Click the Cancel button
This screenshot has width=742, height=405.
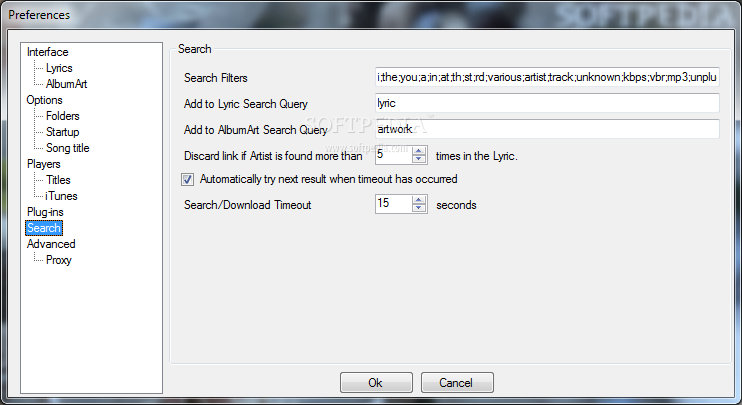[457, 382]
